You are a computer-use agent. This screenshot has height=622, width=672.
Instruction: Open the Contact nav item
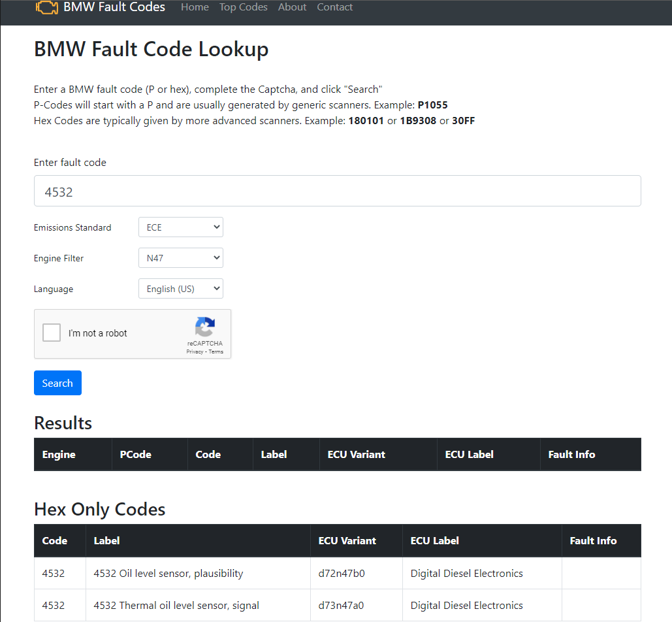click(335, 7)
